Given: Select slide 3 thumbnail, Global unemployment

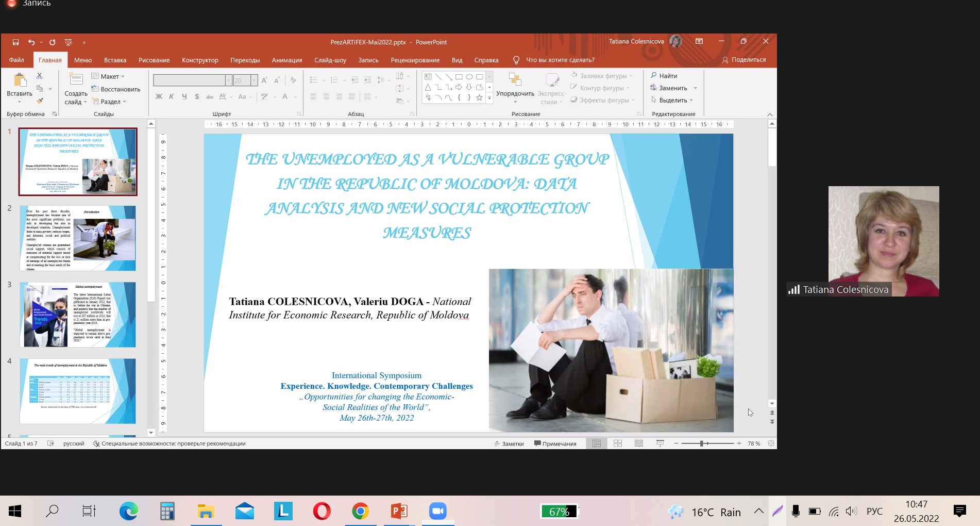Looking at the screenshot, I should [78, 315].
